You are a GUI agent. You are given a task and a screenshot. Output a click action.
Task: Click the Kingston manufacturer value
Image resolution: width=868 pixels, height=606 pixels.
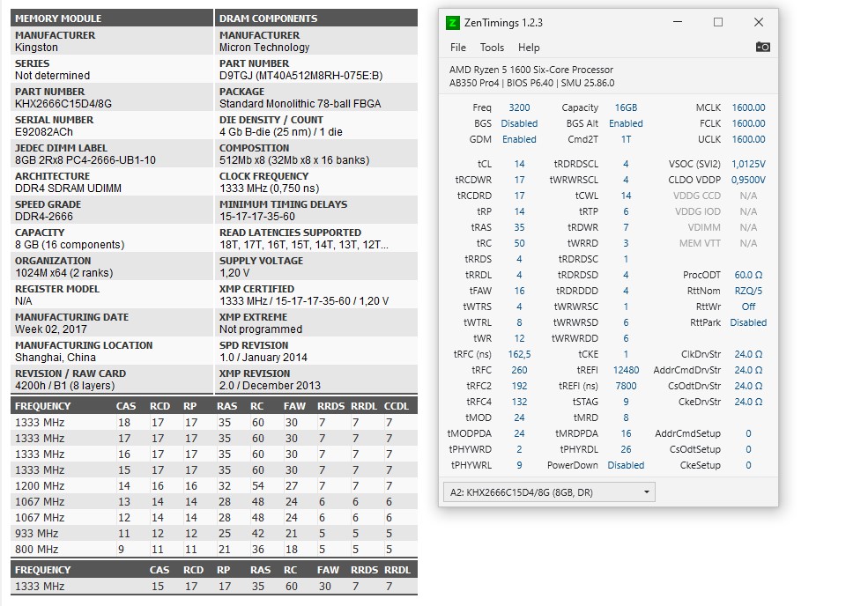coord(36,48)
